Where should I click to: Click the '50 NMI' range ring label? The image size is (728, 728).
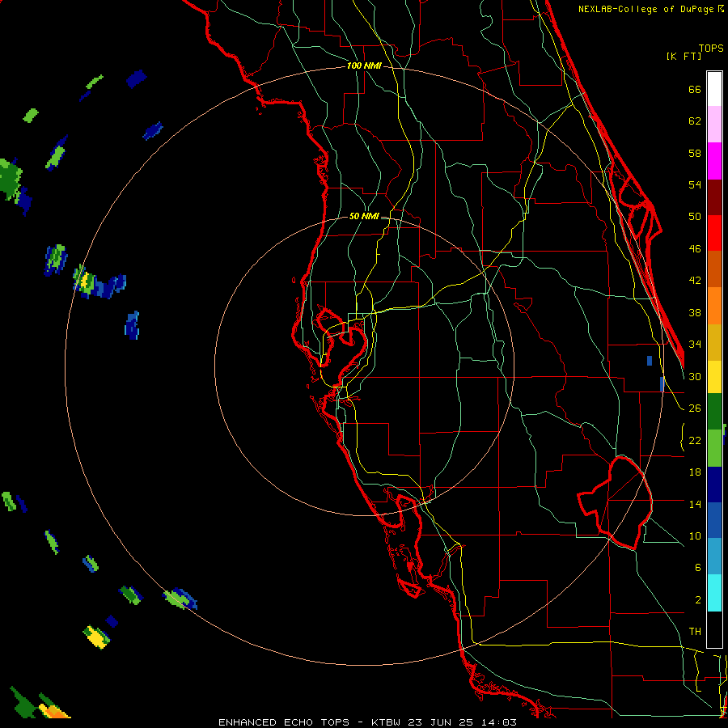click(x=364, y=216)
